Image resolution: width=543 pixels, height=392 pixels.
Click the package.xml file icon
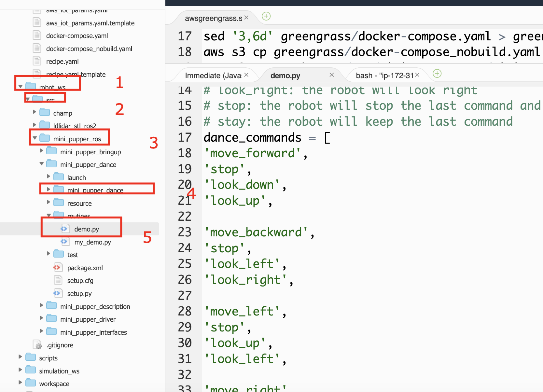[x=57, y=268]
